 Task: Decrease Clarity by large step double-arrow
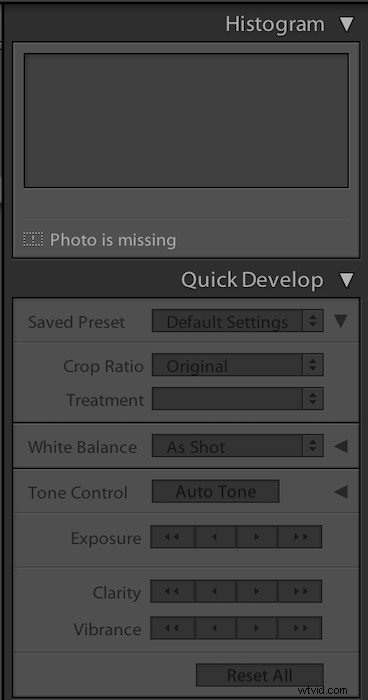[x=172, y=592]
